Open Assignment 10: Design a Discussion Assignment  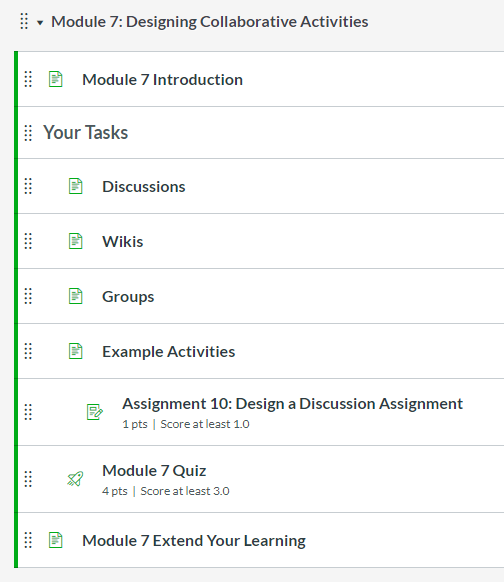pos(292,404)
